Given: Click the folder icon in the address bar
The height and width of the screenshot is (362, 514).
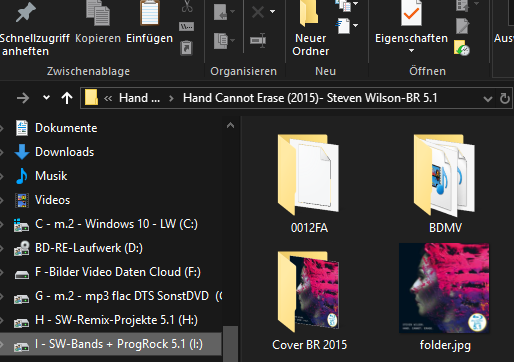Looking at the screenshot, I should (x=91, y=98).
